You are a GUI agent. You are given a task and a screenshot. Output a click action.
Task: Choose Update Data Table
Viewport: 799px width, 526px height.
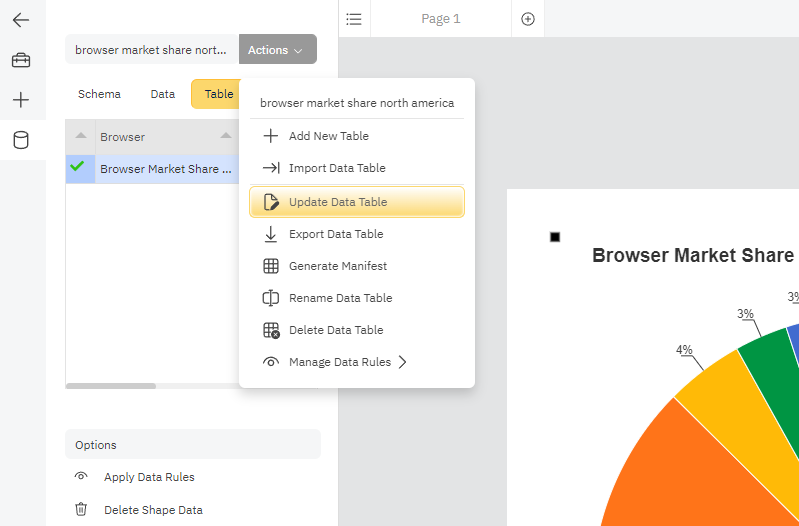tap(337, 202)
